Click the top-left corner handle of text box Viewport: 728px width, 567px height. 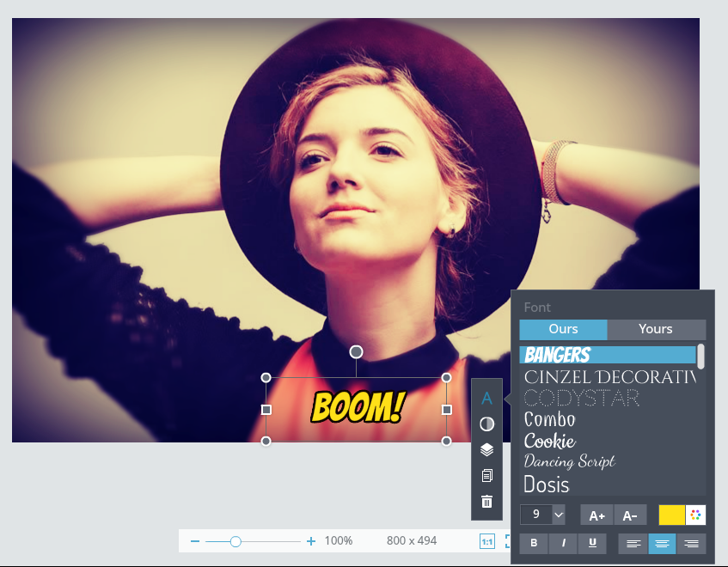point(266,378)
